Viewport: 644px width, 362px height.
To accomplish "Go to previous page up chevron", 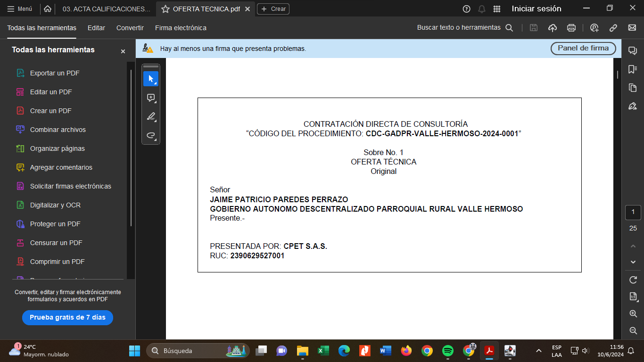I will point(633,246).
